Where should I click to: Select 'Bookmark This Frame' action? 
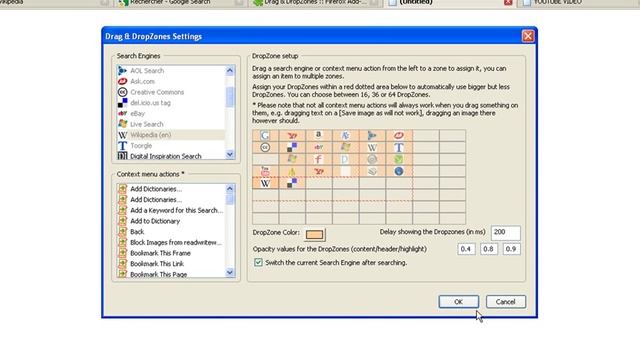pos(170,253)
